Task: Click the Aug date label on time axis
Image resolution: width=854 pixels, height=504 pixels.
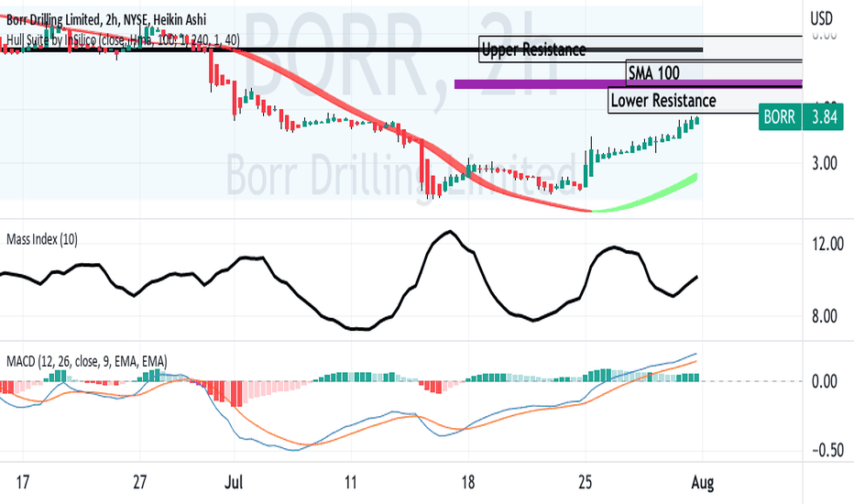Action: (x=703, y=482)
